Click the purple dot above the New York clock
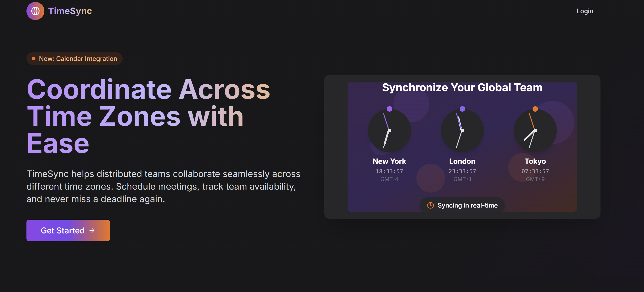Viewport: 644px width, 292px height. [389, 109]
